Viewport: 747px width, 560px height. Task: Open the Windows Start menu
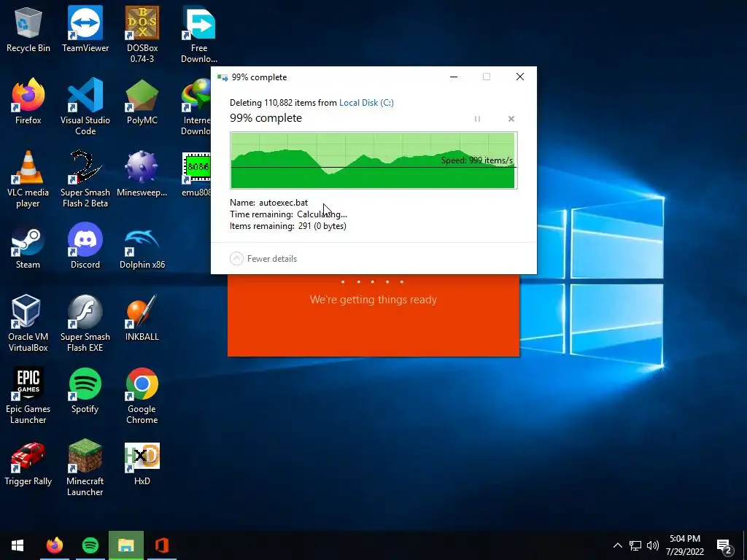click(x=18, y=545)
